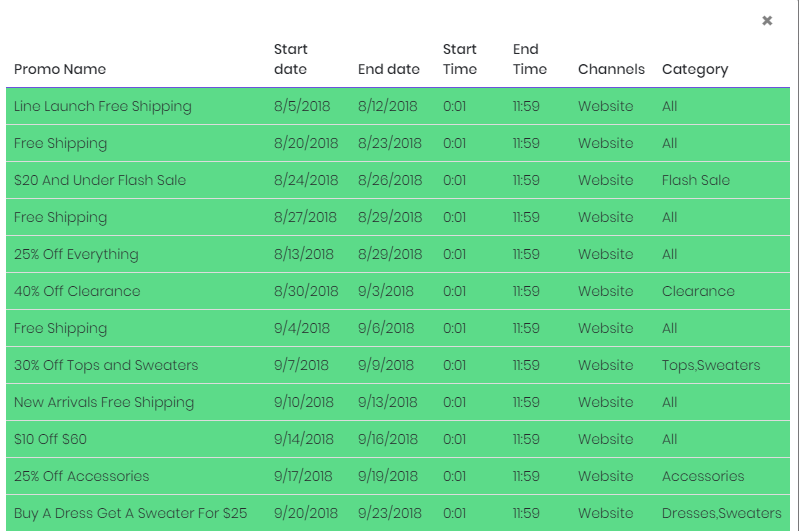Select the Line Launch Free Shipping row

103,106
